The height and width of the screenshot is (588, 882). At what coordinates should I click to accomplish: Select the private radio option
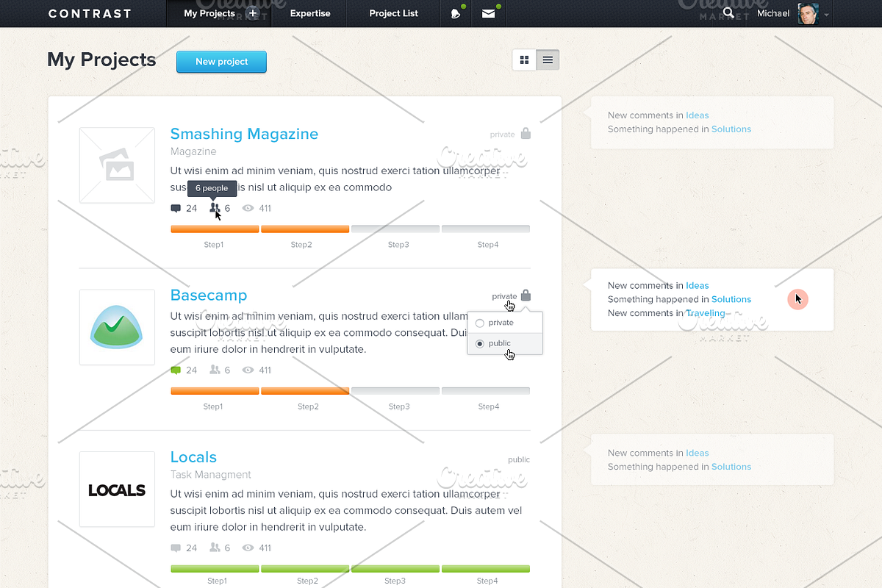tap(480, 323)
